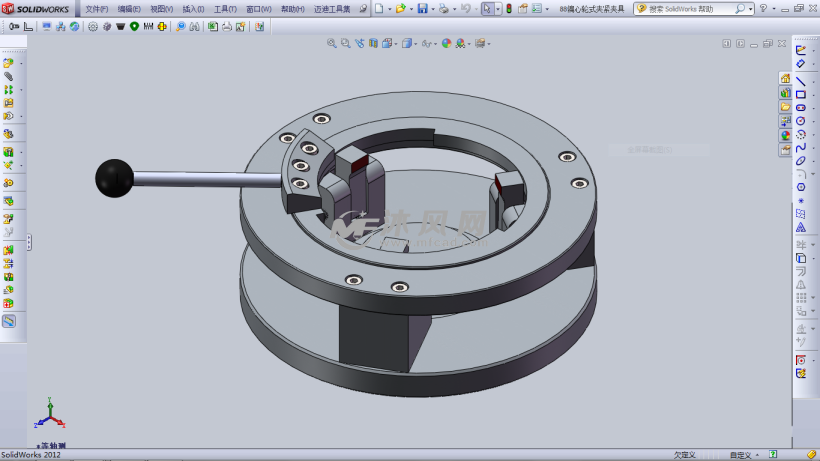820x461 pixels.
Task: Expand the Save dropdown arrow
Action: (433, 9)
